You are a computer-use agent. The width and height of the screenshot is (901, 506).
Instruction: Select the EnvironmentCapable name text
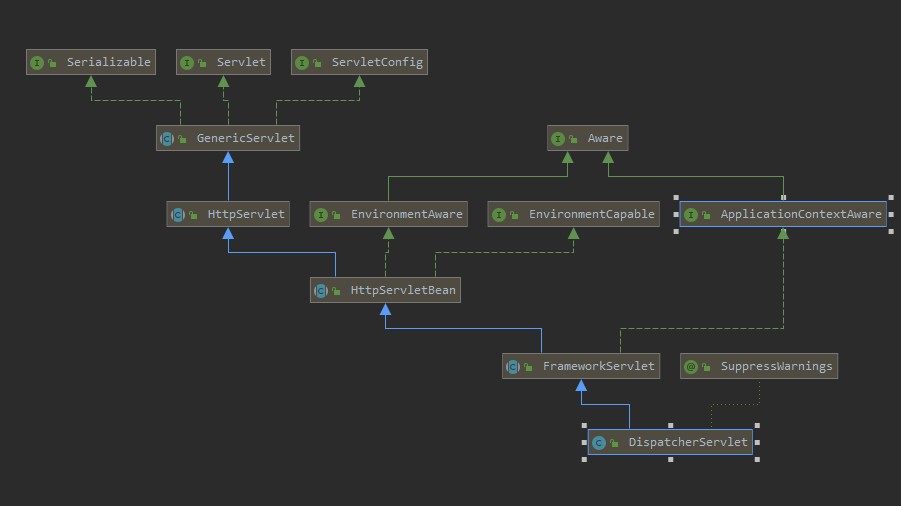tap(591, 214)
